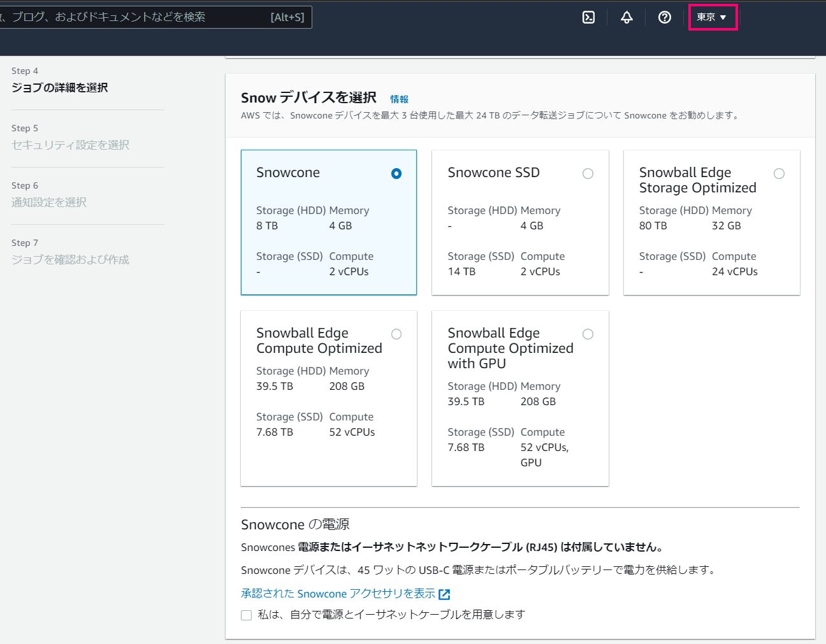Click the 24 vCPUs compute value
The image size is (826, 644).
tap(734, 271)
